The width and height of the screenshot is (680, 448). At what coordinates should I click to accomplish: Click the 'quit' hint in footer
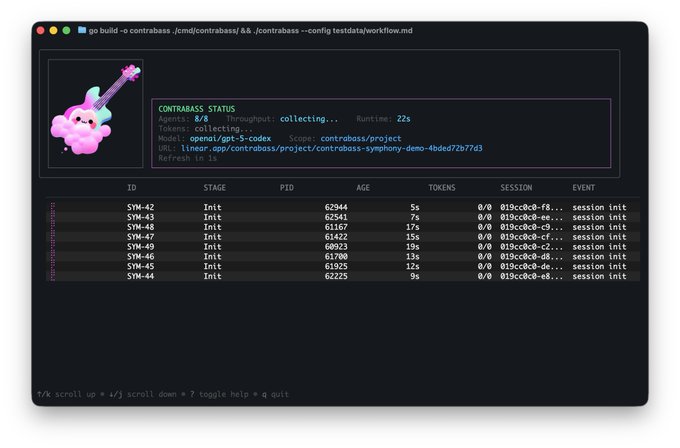pyautogui.click(x=280, y=394)
